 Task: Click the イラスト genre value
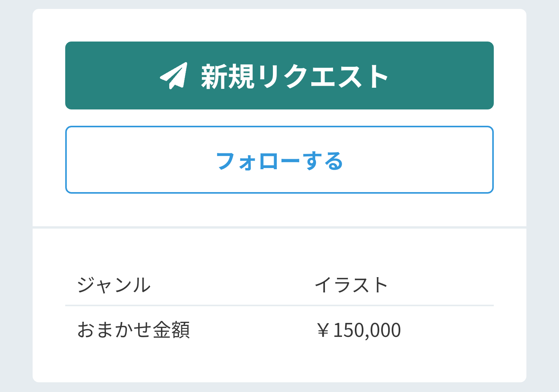click(x=351, y=285)
